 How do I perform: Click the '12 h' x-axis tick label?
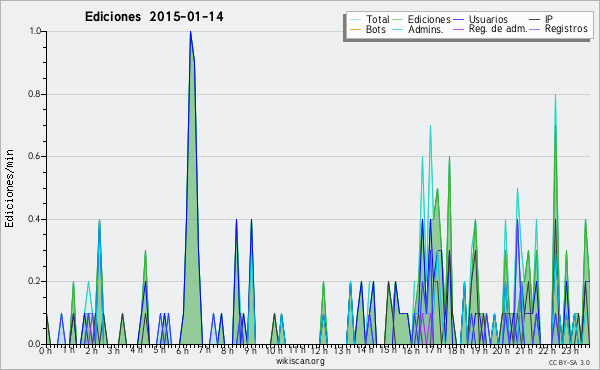(x=319, y=350)
